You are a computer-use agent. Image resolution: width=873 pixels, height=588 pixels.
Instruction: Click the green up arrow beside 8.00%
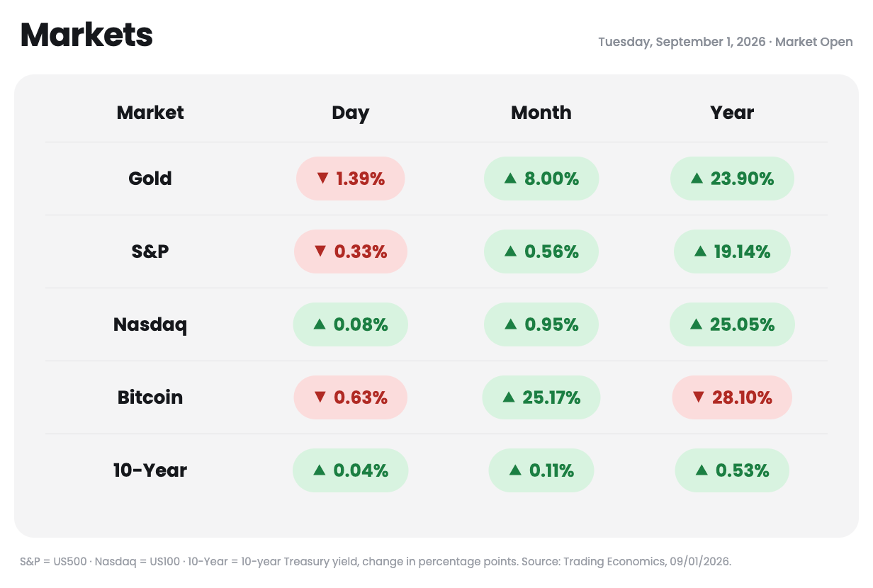point(510,179)
